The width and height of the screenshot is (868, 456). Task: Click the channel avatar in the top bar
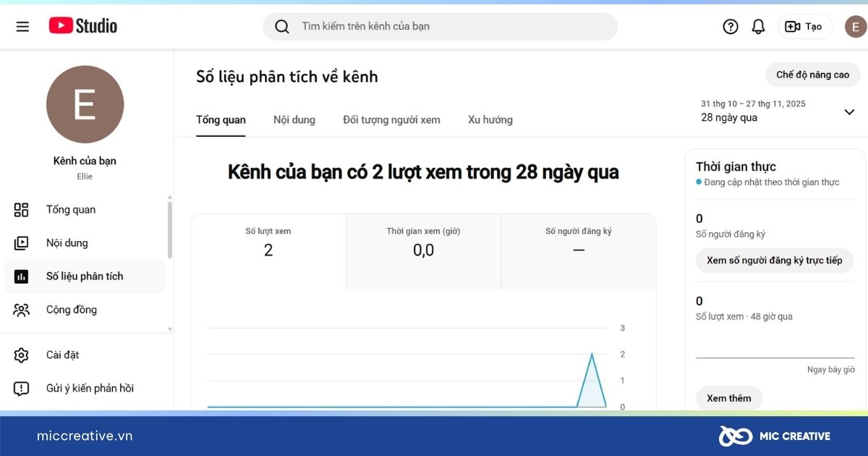coord(856,25)
